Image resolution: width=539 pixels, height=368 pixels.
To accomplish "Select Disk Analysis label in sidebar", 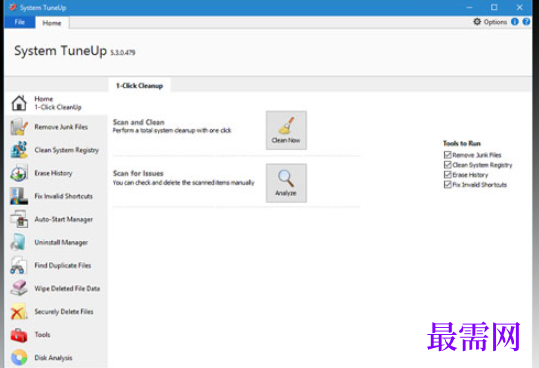I will pos(53,358).
